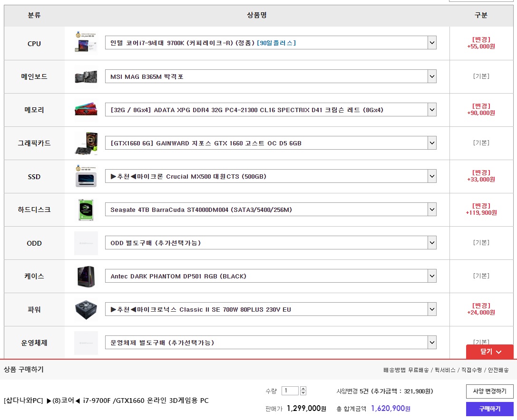Click the purple 구매하기 button
The image size is (517, 420).
(489, 409)
